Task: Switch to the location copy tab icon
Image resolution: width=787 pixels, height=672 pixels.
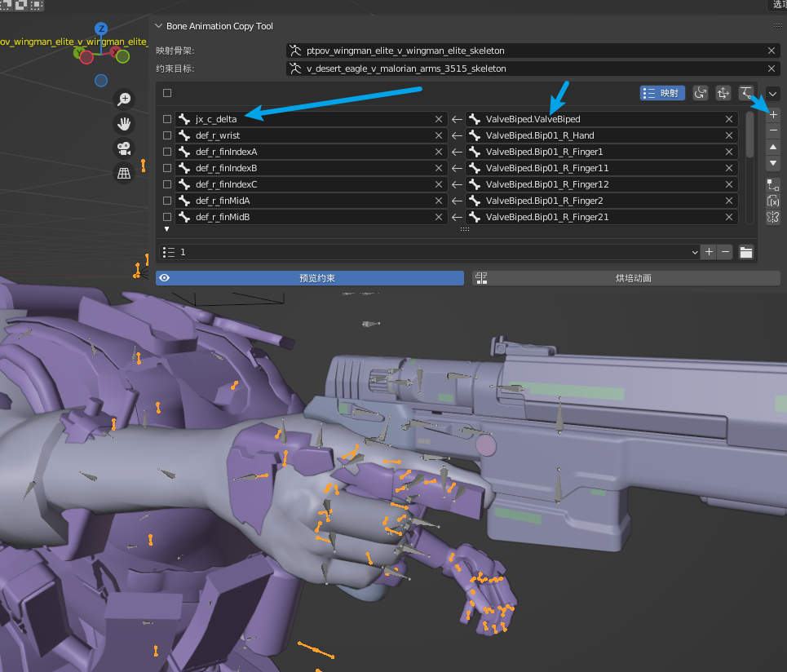Action: point(723,93)
